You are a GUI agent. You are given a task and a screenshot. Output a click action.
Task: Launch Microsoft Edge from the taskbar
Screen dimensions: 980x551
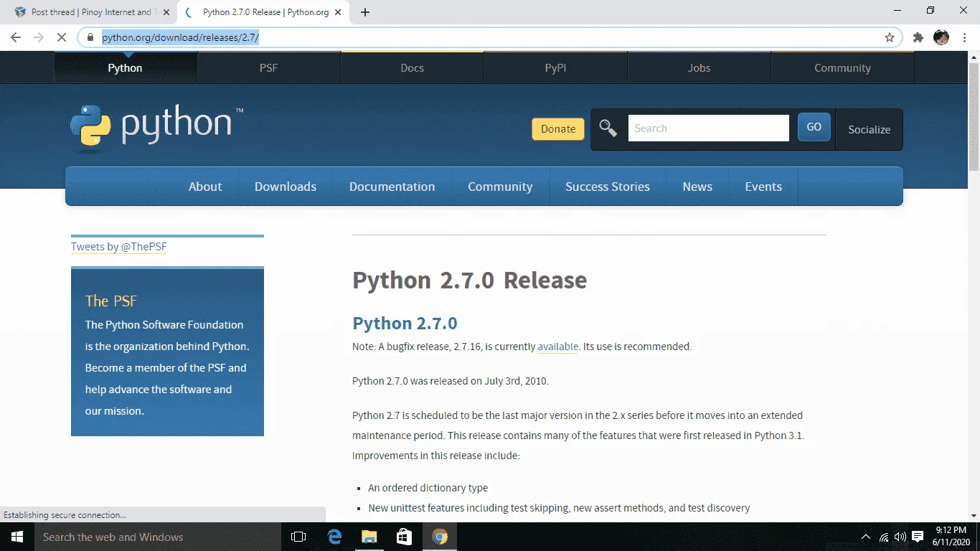point(334,537)
